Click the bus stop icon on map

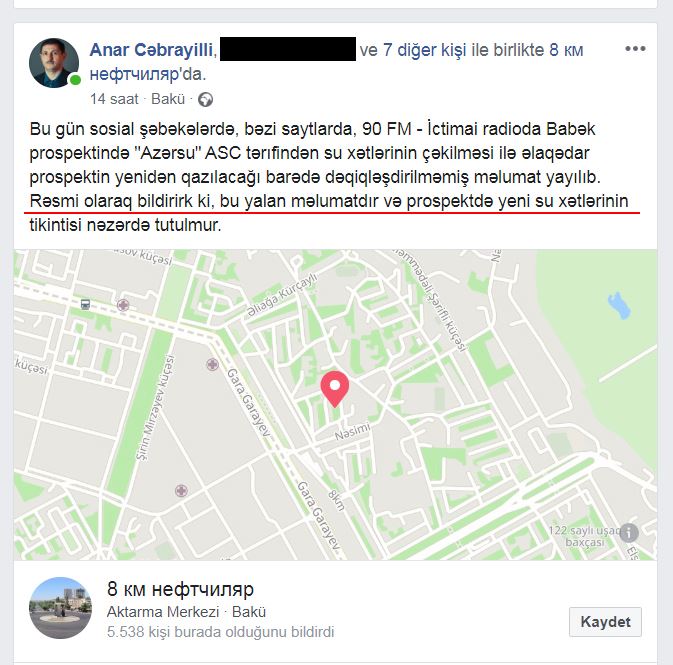coord(85,305)
